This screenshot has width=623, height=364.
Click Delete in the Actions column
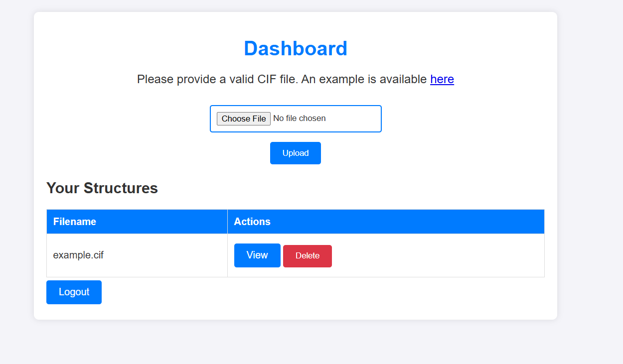click(x=307, y=255)
